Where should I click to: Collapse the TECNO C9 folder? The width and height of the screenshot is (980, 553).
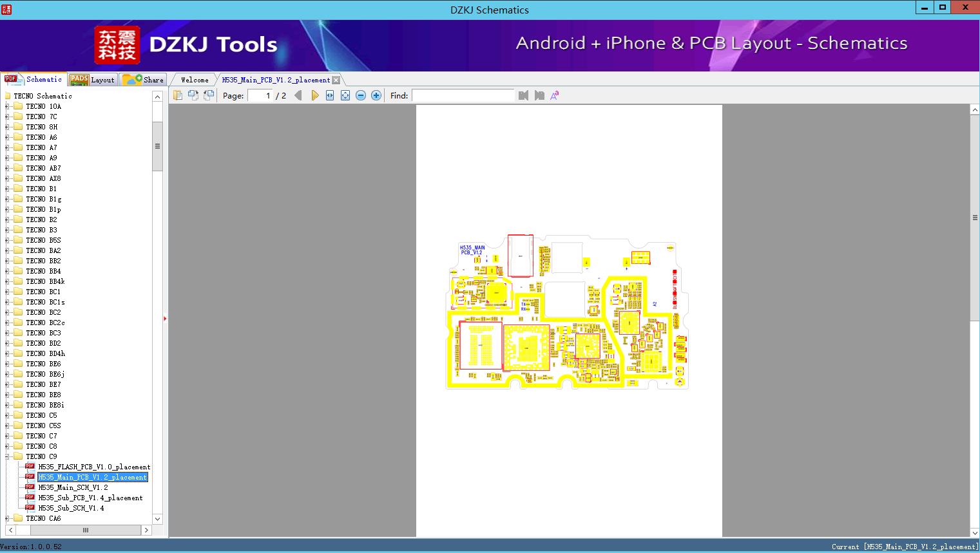click(x=7, y=456)
